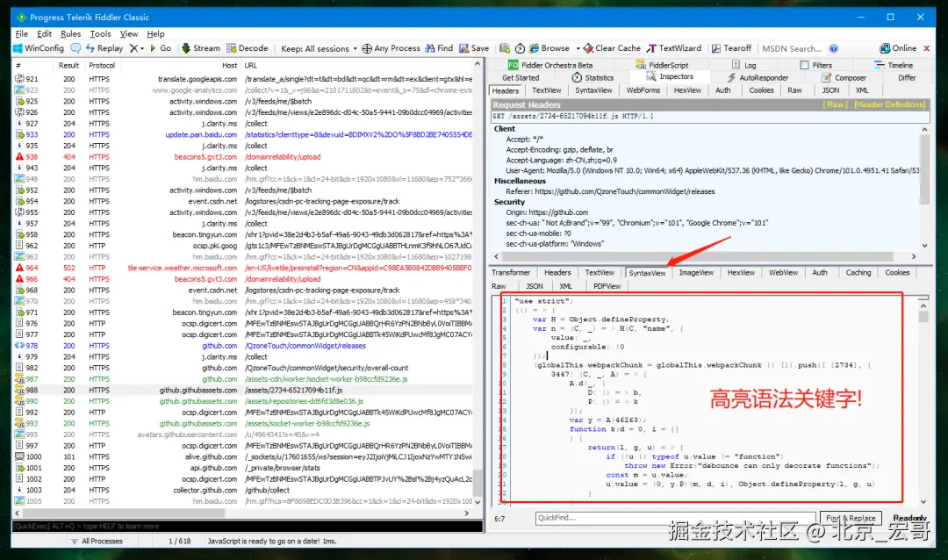Open the Filters tab

(816, 65)
